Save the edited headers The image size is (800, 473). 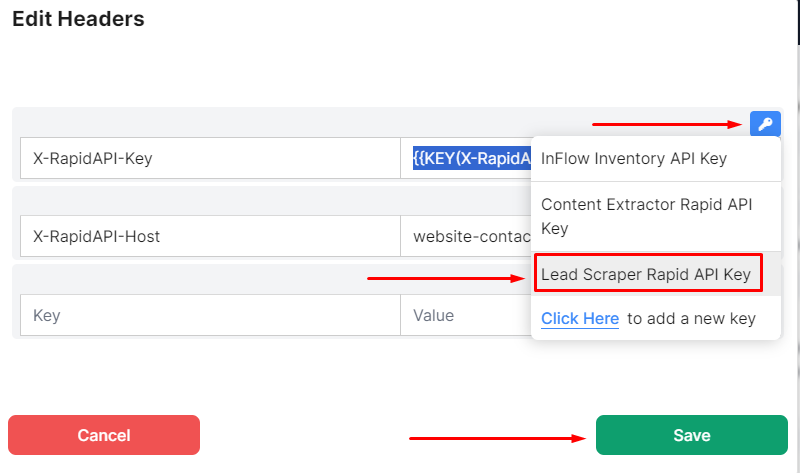pyautogui.click(x=691, y=435)
